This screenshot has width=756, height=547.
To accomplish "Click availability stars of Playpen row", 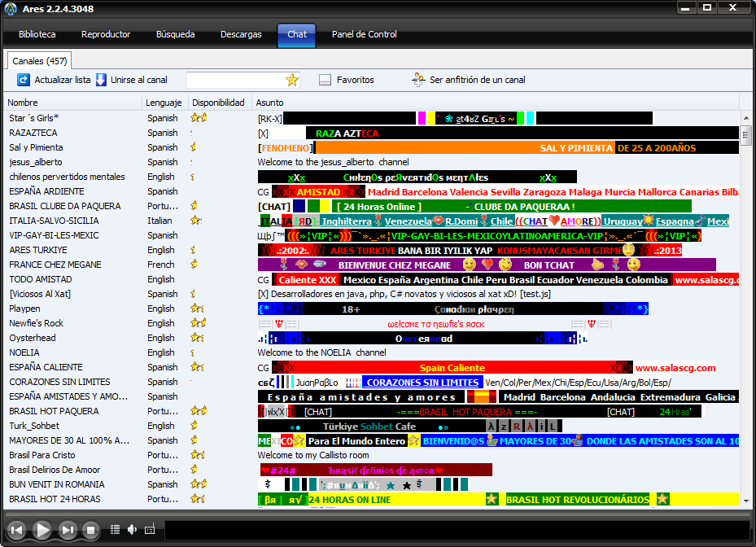I will (x=197, y=309).
